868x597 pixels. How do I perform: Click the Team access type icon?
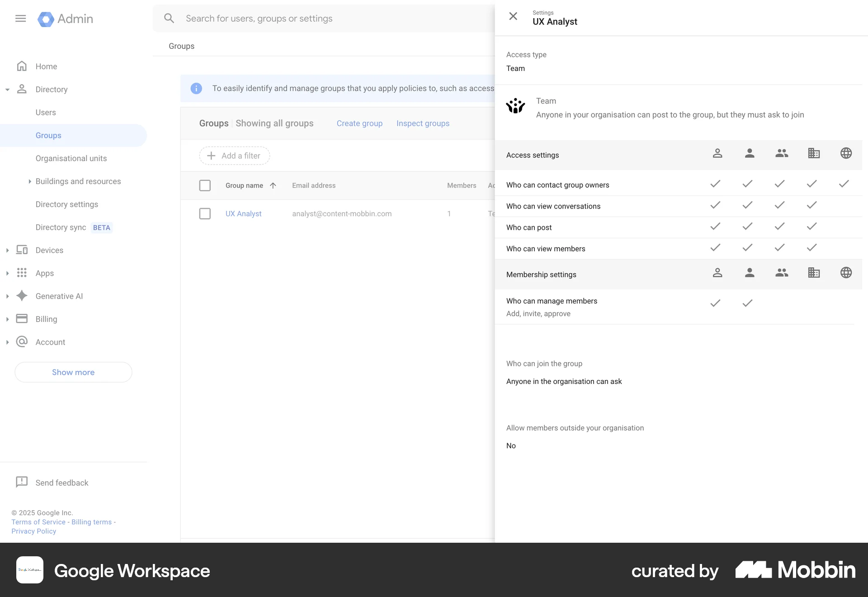(x=516, y=106)
